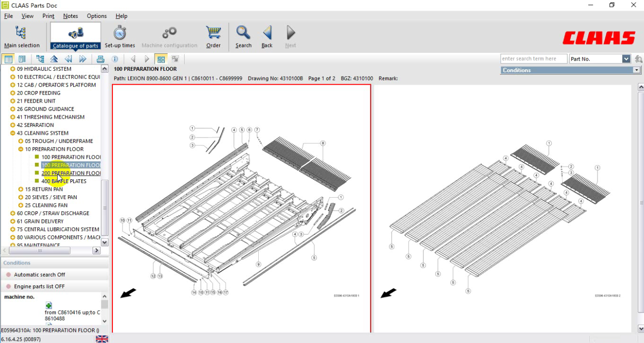Viewport: 644px width, 343px height.
Task: Click into the search term input field
Action: click(x=534, y=59)
